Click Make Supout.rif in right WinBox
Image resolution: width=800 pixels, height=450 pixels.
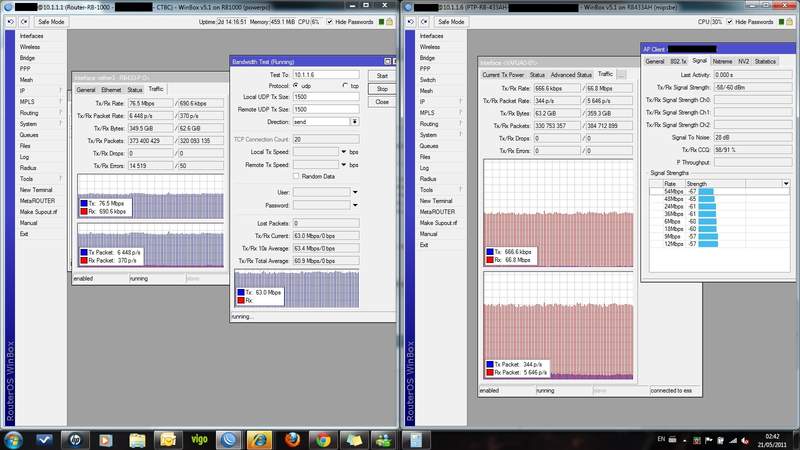pyautogui.click(x=438, y=223)
